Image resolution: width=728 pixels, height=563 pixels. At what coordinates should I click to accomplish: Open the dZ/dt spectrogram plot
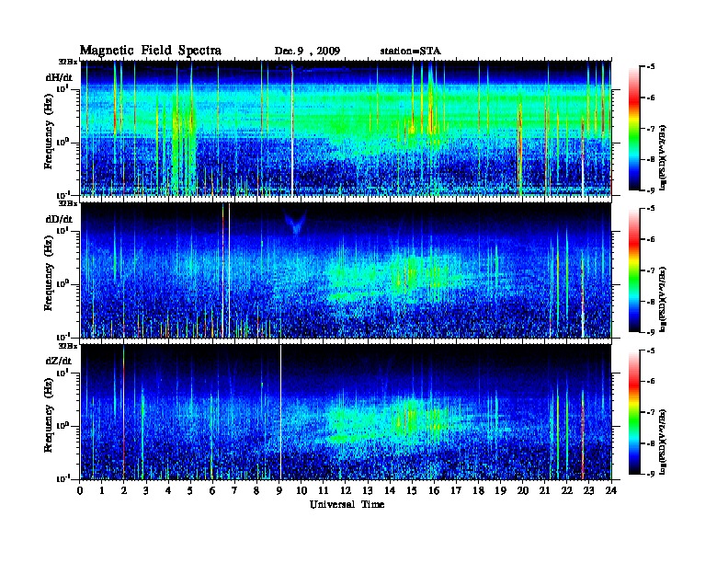346,412
